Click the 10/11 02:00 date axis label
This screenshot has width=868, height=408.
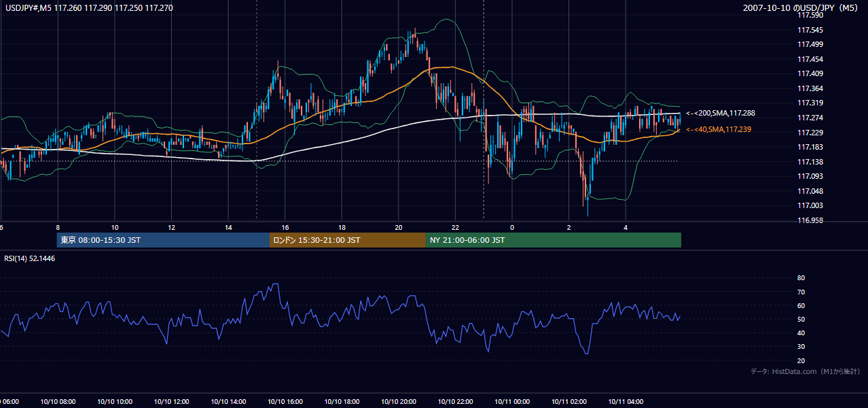click(x=569, y=402)
